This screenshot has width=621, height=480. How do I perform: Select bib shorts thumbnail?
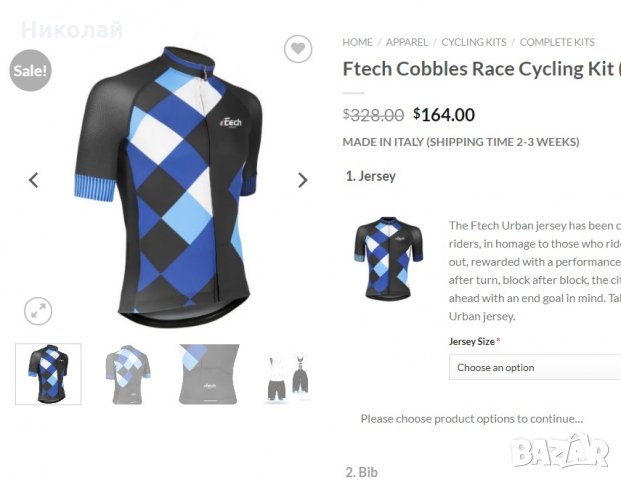[288, 378]
